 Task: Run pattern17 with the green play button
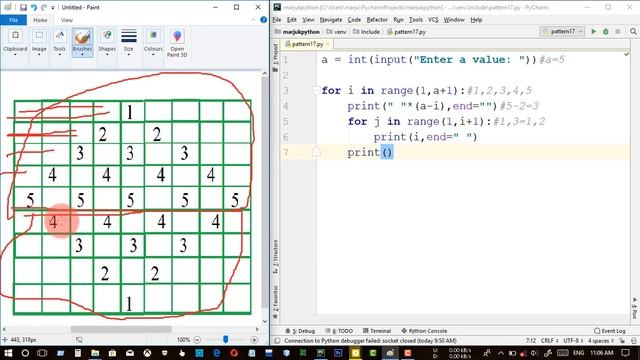[x=593, y=31]
